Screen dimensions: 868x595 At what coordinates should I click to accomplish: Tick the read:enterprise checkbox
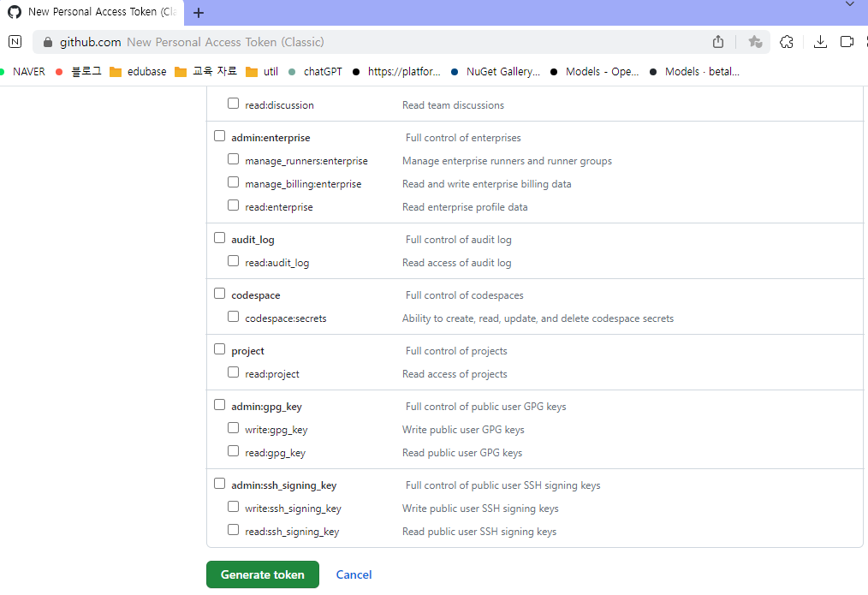tap(233, 206)
